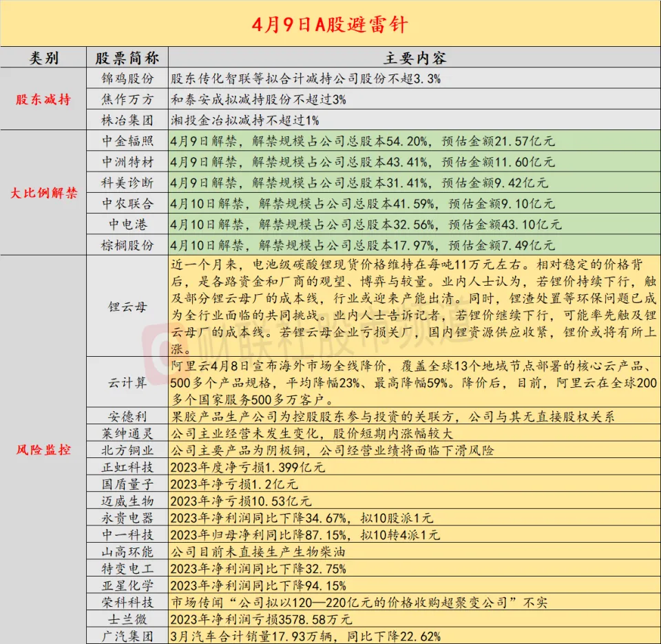
Task: Select the 广汽集团 stock cell
Action: pos(127,636)
